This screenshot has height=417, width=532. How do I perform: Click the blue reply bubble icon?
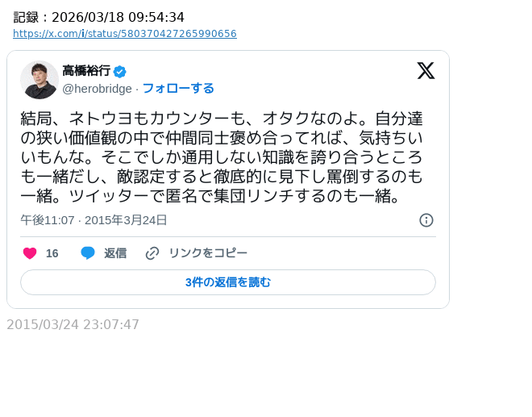click(88, 253)
